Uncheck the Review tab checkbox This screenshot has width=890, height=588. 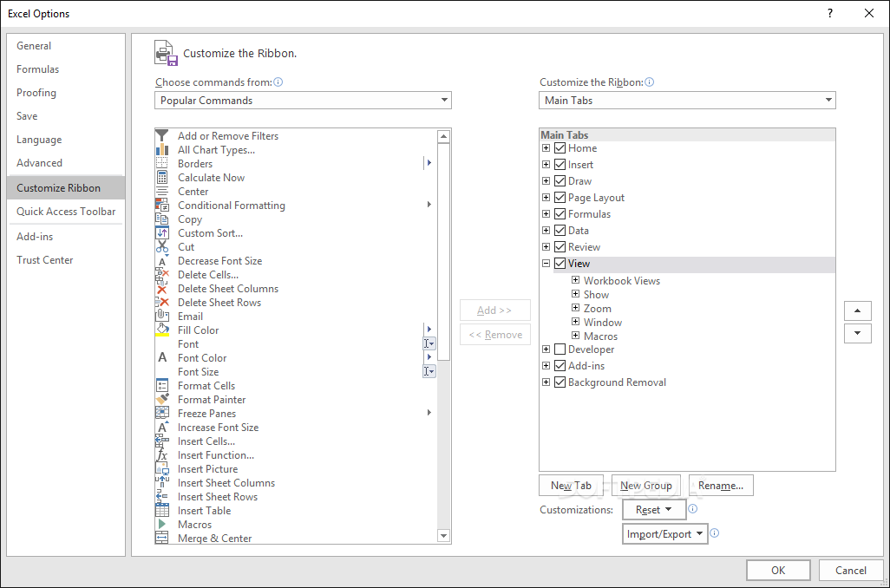point(560,247)
